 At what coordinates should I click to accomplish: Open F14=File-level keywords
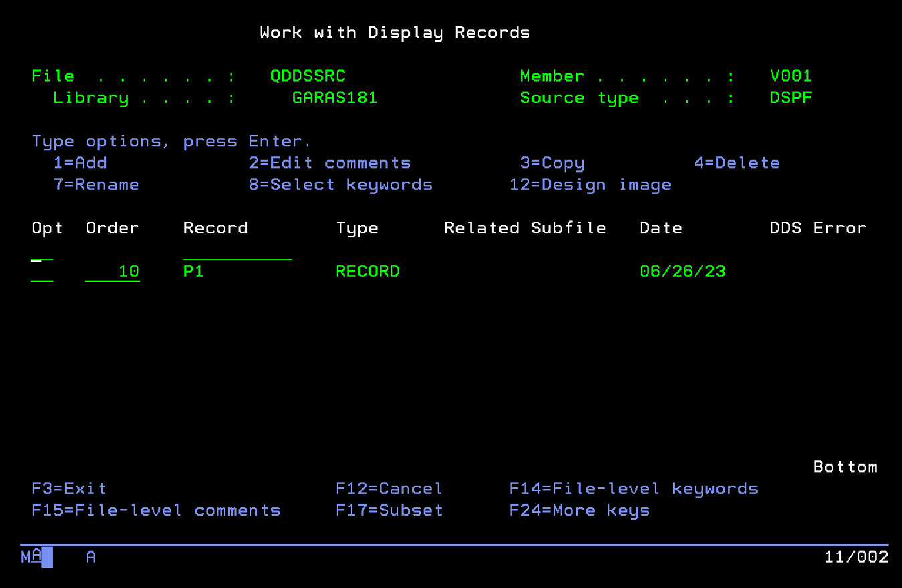coord(633,489)
